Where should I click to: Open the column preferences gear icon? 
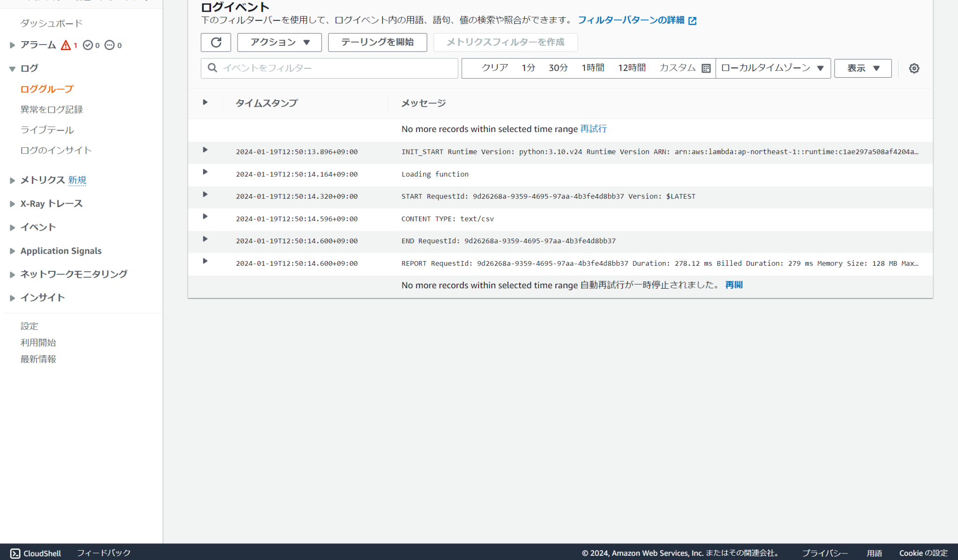click(x=914, y=68)
